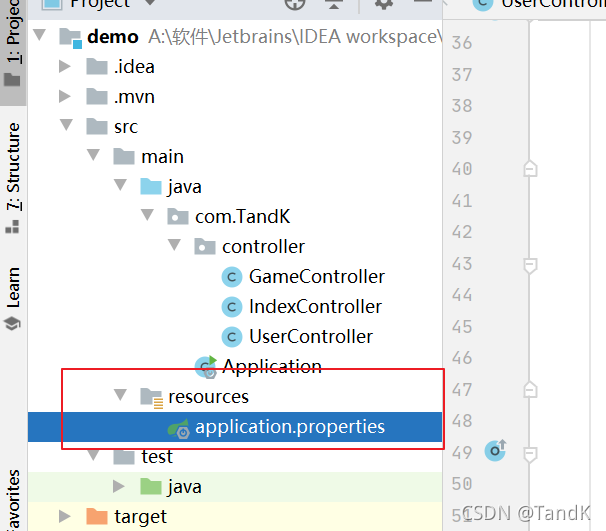The height and width of the screenshot is (531, 606).
Task: Collapse the controller package
Action: click(175, 245)
